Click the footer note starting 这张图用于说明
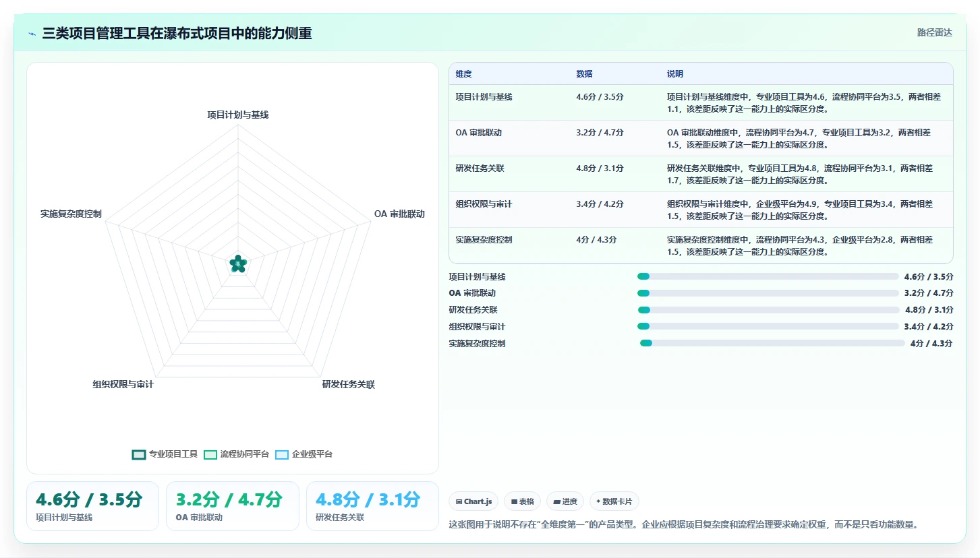Screen dimensions: 980x558 click(684, 524)
